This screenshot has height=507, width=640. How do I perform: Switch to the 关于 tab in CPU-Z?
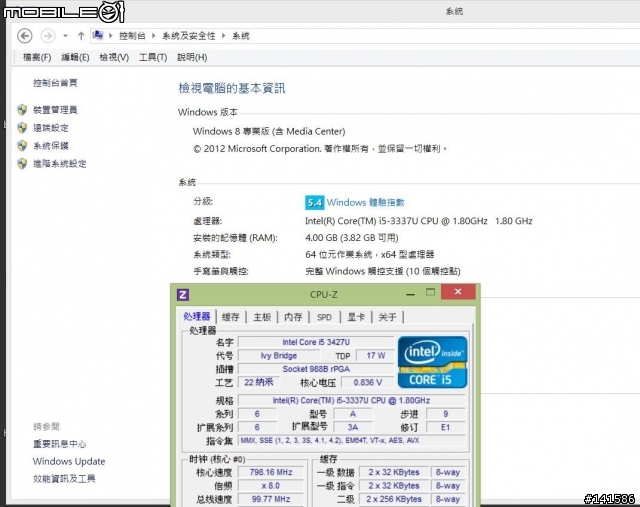coord(387,317)
